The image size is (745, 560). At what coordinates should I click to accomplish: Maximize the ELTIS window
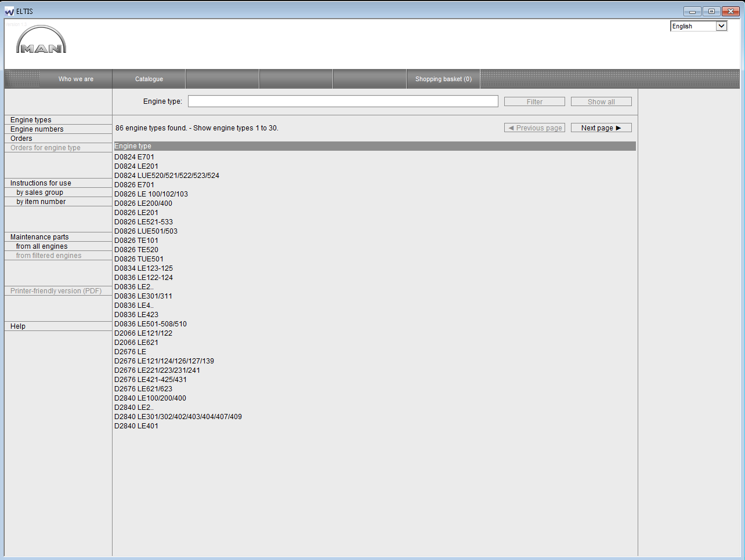711,11
